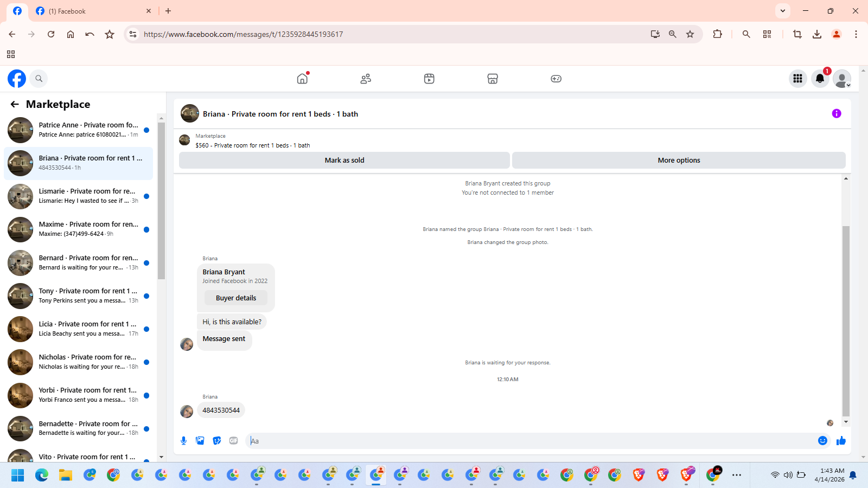868x488 pixels.
Task: Open the Nicholas conversation
Action: (x=79, y=362)
